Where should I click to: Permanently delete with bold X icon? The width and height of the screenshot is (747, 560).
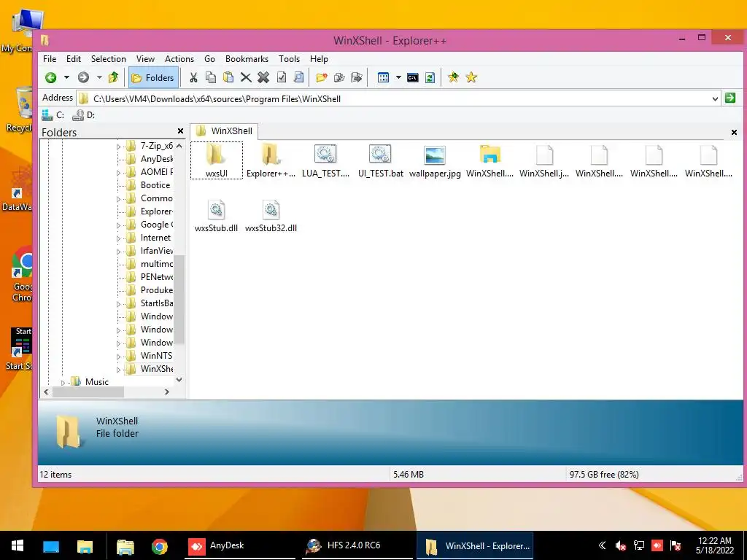263,77
